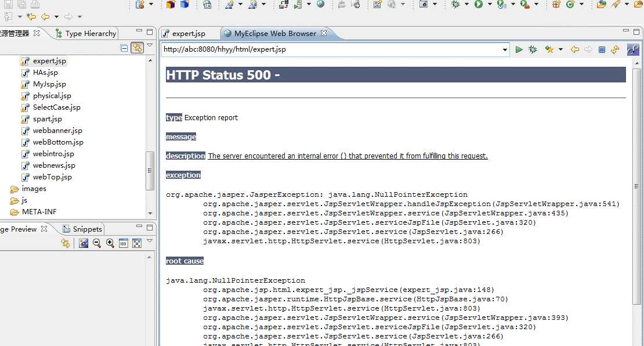Click the browser Back arrow
This screenshot has height=346, width=644.
click(575, 50)
